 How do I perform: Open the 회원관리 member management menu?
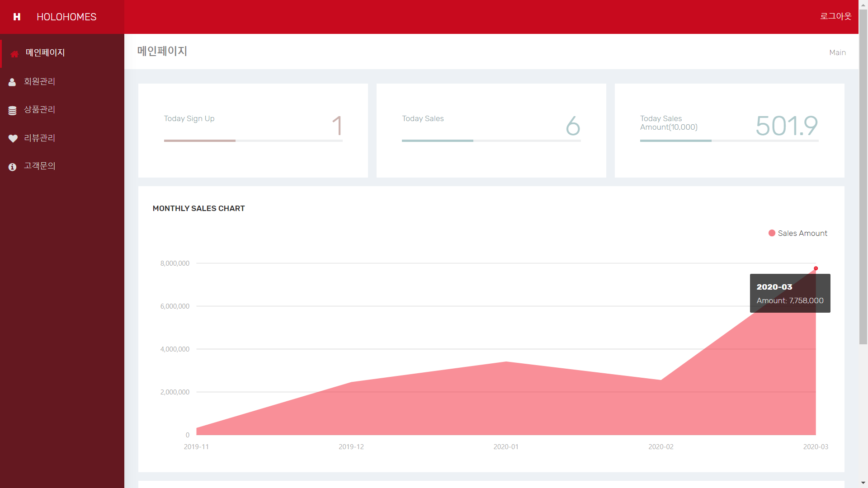click(39, 81)
